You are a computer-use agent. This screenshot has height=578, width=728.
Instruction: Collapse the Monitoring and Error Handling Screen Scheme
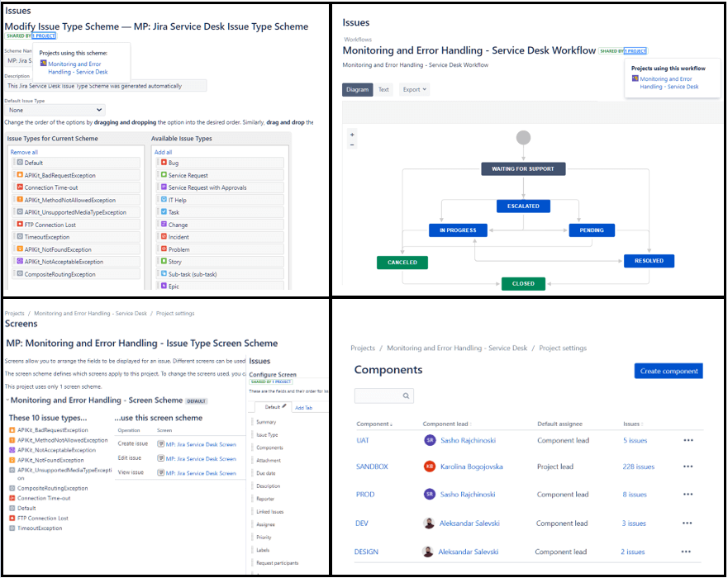[x=7, y=400]
